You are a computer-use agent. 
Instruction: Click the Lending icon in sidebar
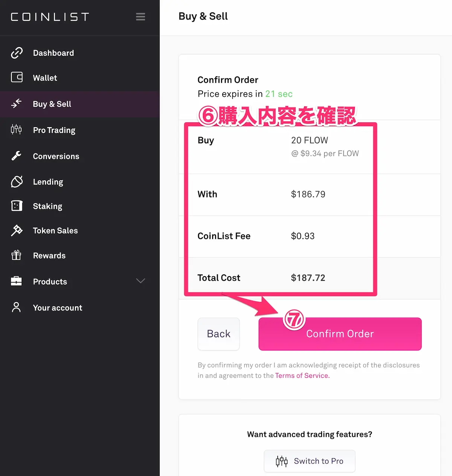click(x=17, y=182)
